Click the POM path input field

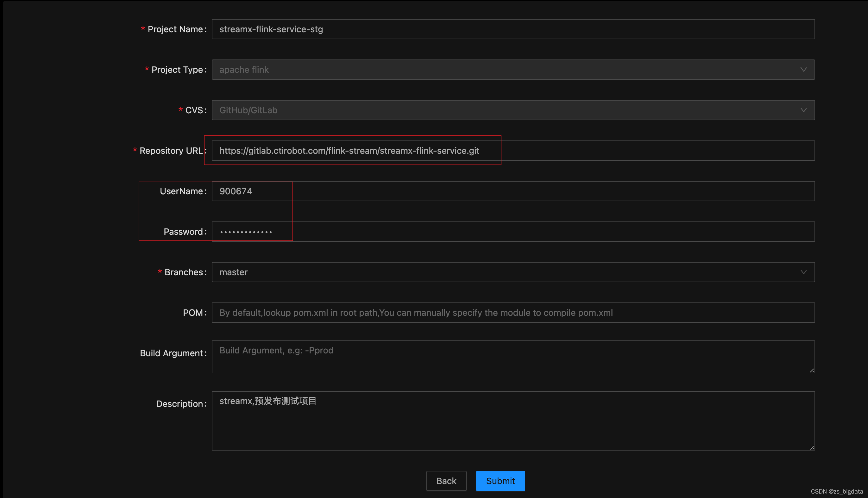[x=513, y=313]
